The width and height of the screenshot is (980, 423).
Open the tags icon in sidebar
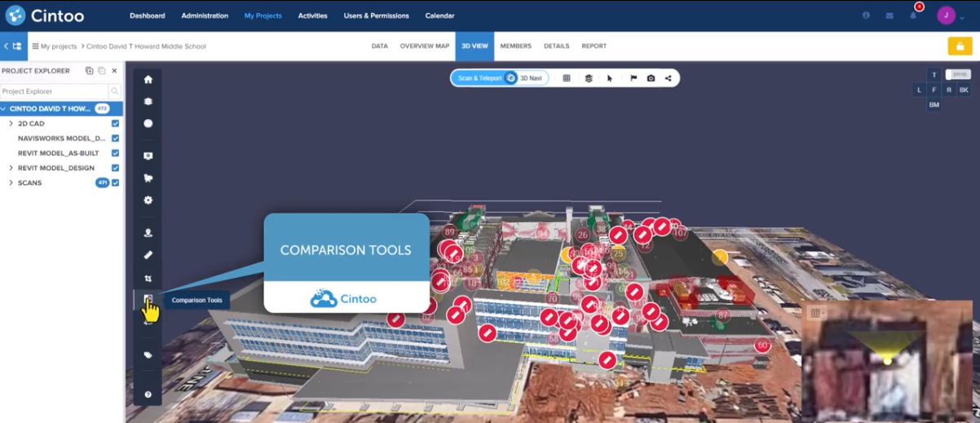pyautogui.click(x=148, y=355)
